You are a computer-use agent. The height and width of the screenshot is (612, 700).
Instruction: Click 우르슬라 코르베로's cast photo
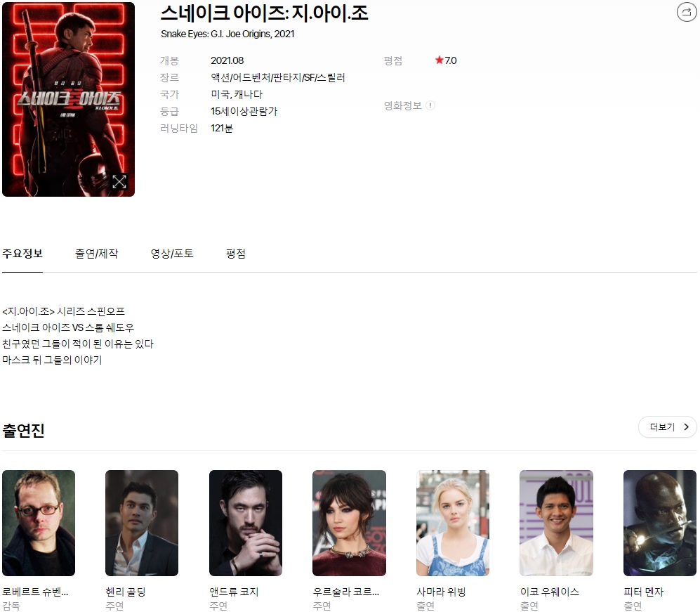click(x=349, y=523)
